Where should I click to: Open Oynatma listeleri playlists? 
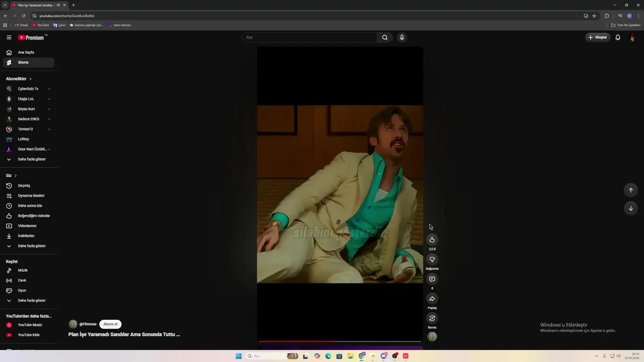pos(29,196)
